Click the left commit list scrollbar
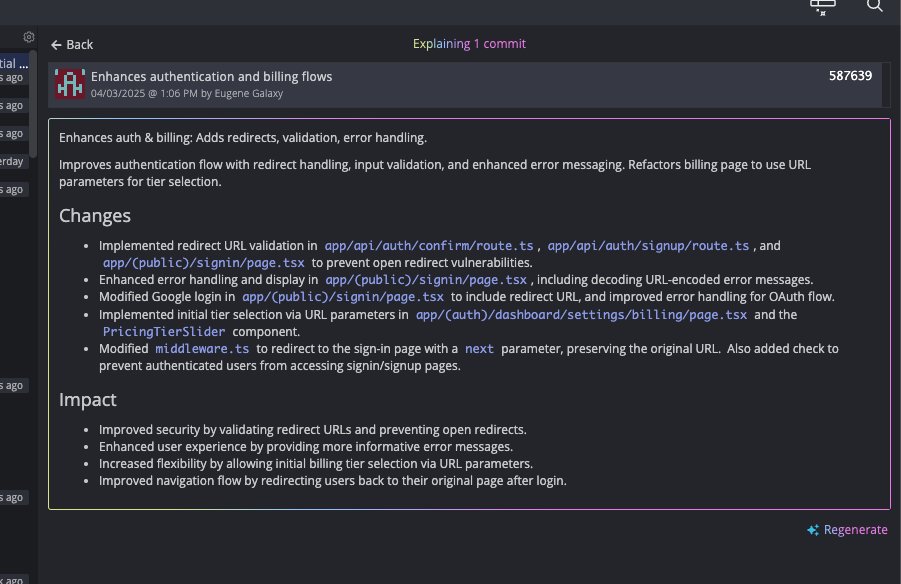The width and height of the screenshot is (901, 584). [33, 103]
